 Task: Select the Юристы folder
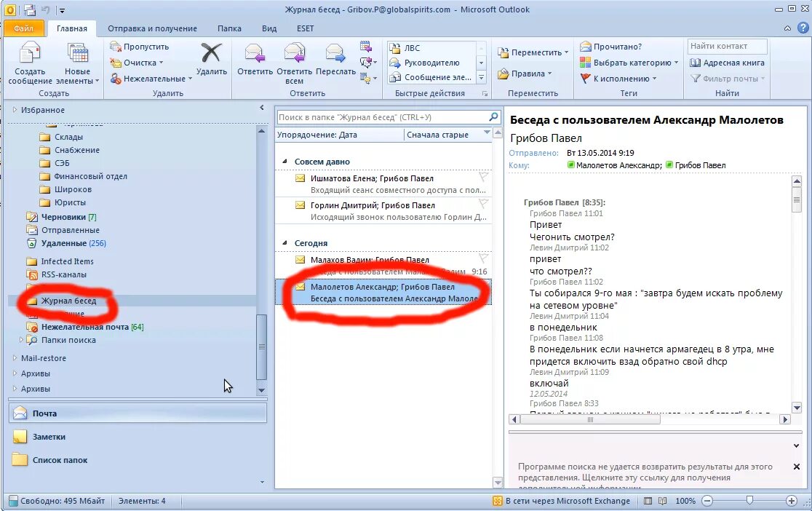tap(71, 202)
